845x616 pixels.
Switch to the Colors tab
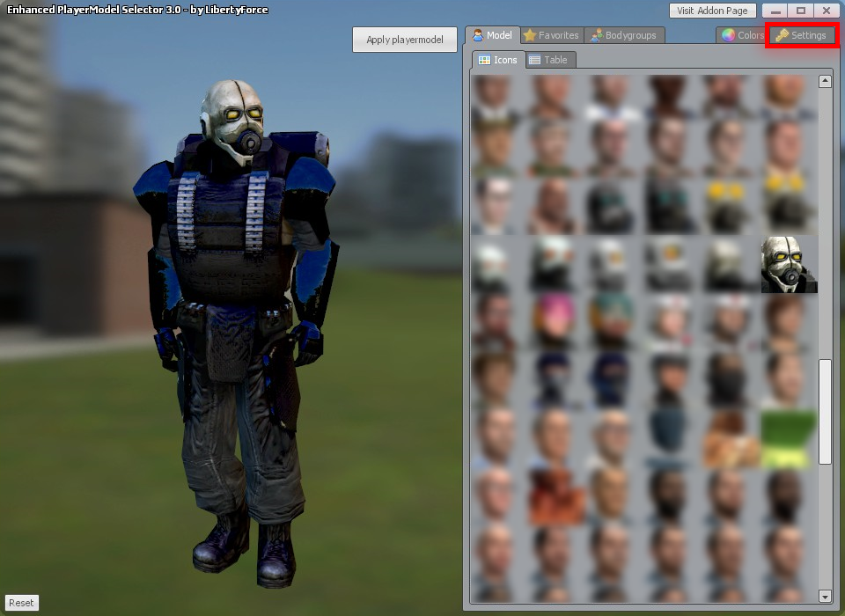coord(743,35)
